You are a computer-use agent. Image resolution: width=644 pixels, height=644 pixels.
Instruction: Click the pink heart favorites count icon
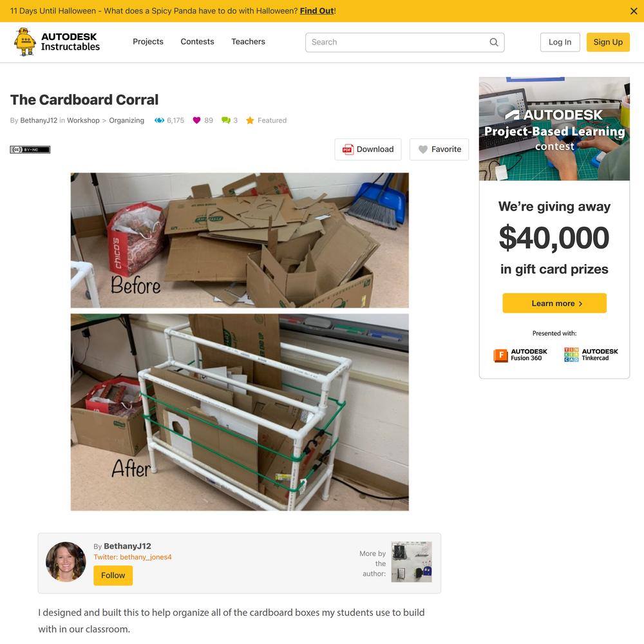[196, 120]
